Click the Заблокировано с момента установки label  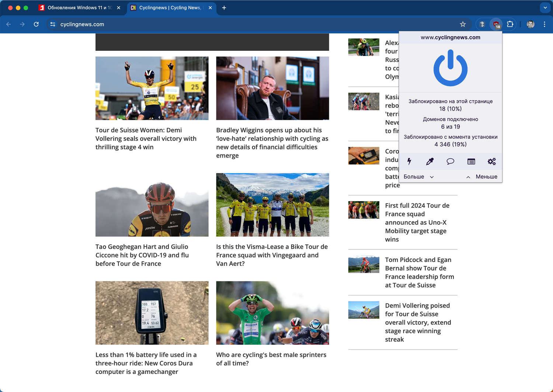tap(451, 137)
